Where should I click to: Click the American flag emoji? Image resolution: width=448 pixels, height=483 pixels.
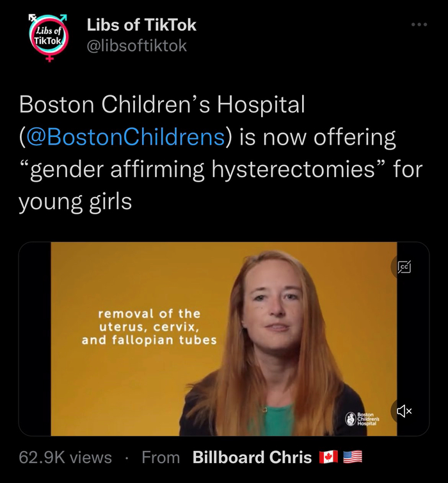(x=353, y=457)
